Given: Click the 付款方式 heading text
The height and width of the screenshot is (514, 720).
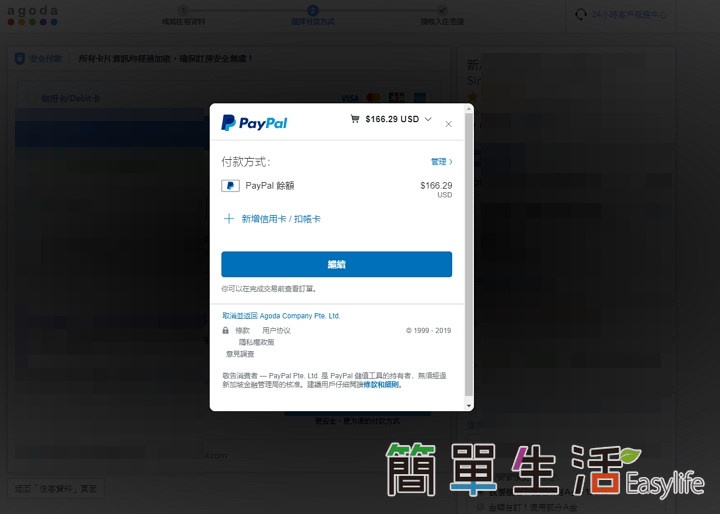Looking at the screenshot, I should tap(246, 162).
